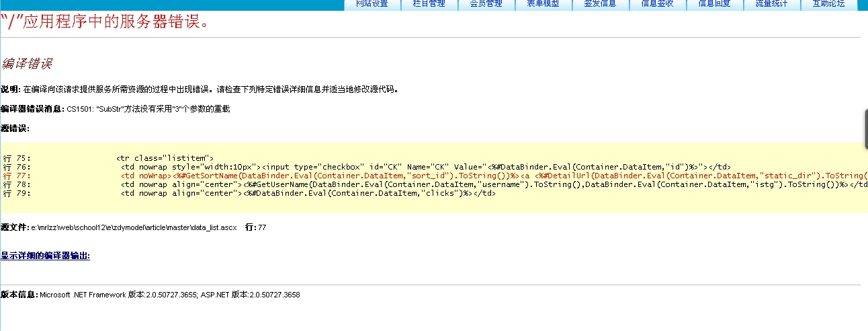Click source line 79 with clicks field
This screenshot has width=868, height=331.
[x=308, y=193]
